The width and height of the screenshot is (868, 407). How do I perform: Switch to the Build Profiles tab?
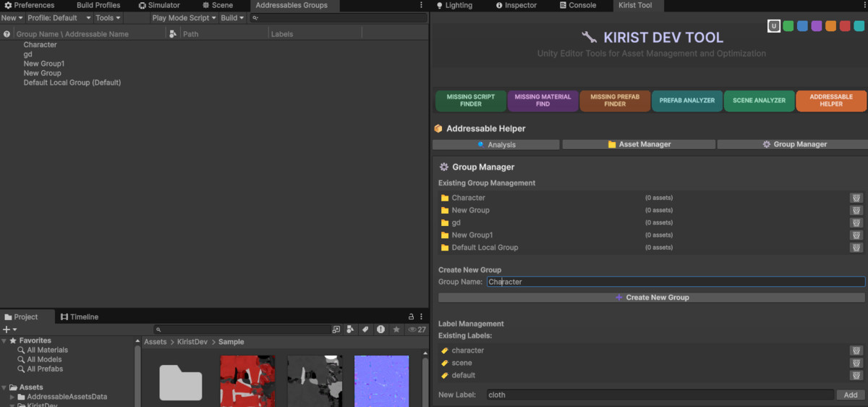98,5
